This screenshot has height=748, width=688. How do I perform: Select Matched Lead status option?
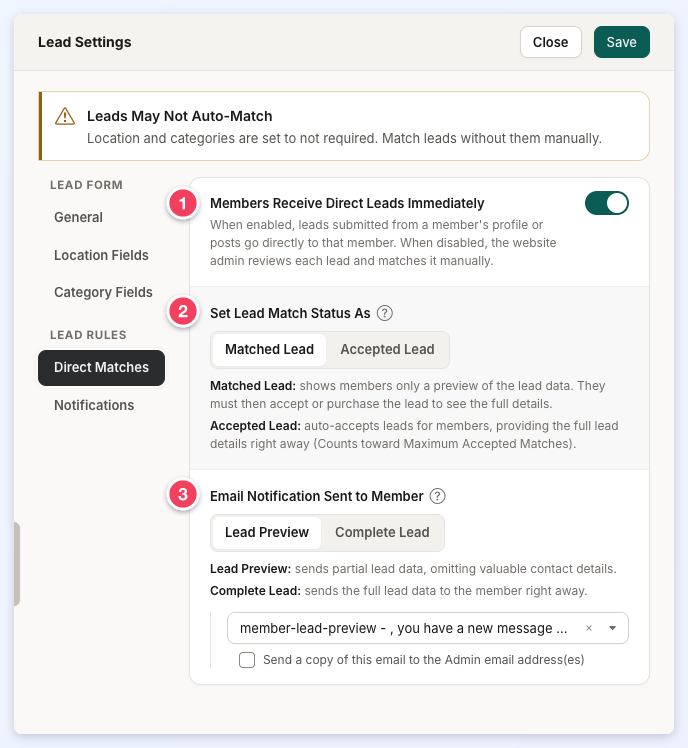tap(269, 350)
